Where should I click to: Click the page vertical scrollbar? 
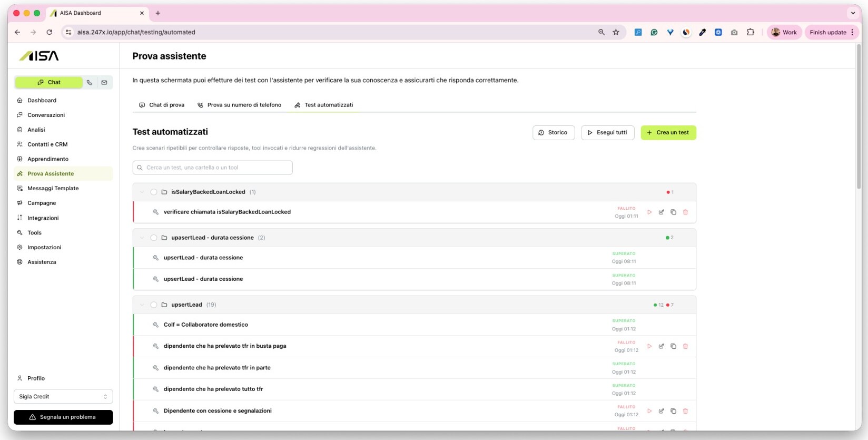859,116
